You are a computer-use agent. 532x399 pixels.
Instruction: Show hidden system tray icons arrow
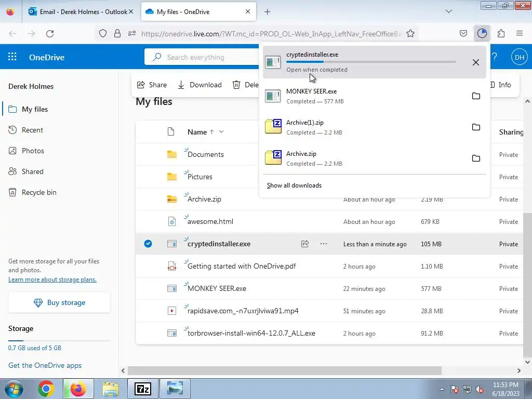click(442, 389)
